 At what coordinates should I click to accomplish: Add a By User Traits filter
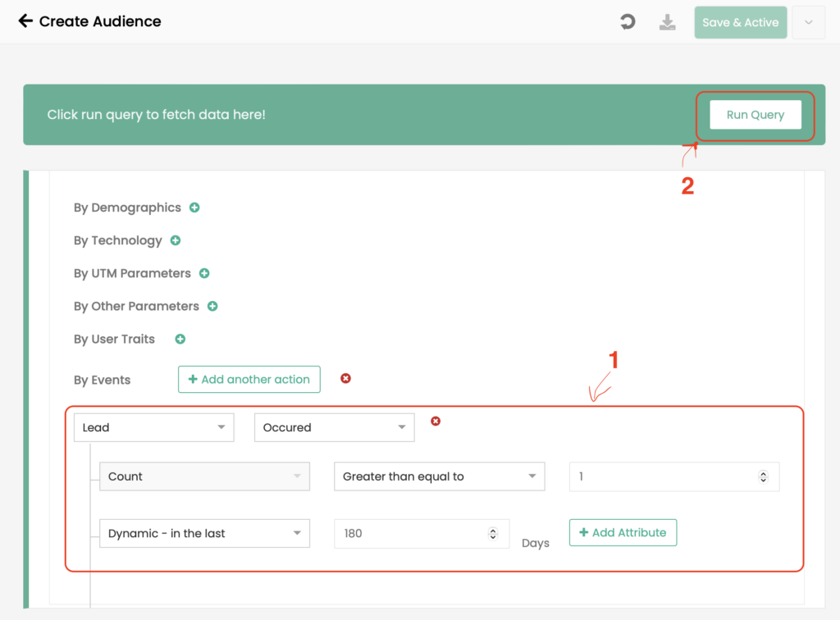180,339
